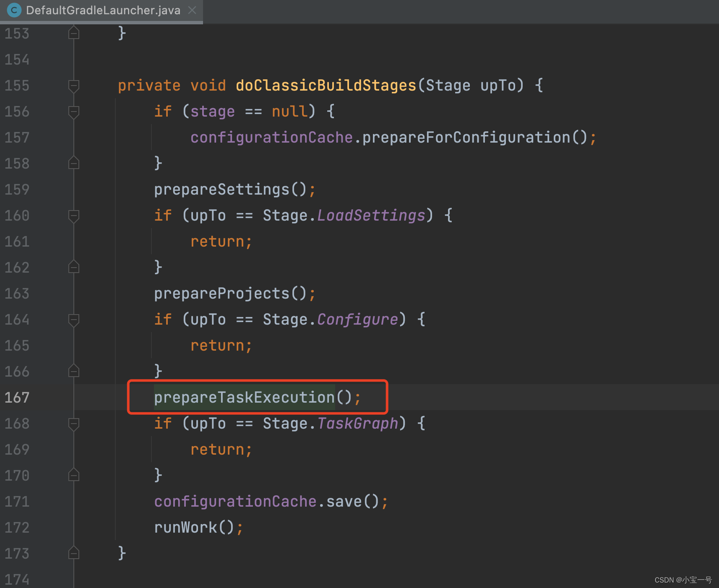Viewport: 719px width, 588px height.
Task: Click the LoadSettings enum constant
Action: 371,215
